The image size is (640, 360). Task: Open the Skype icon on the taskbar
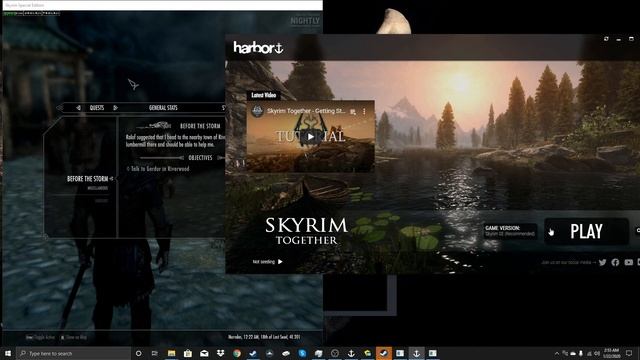pos(302,353)
